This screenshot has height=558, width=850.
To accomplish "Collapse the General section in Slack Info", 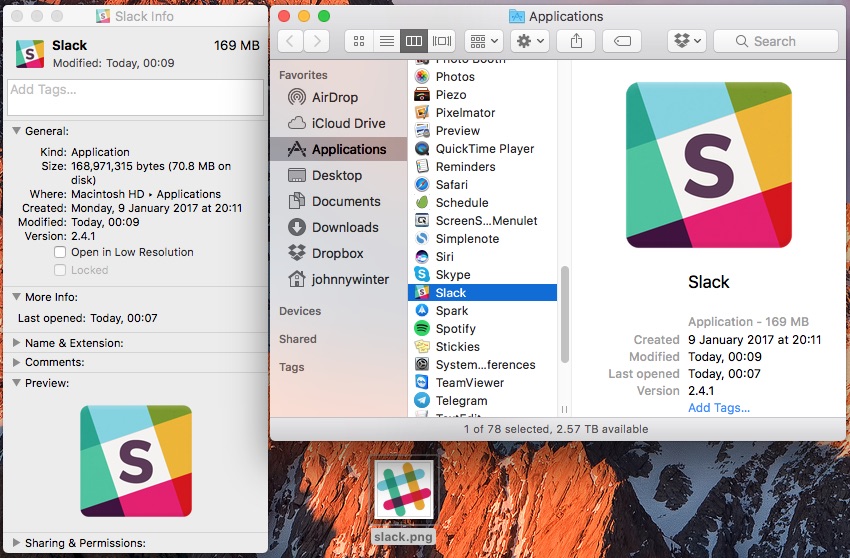I will pyautogui.click(x=17, y=131).
